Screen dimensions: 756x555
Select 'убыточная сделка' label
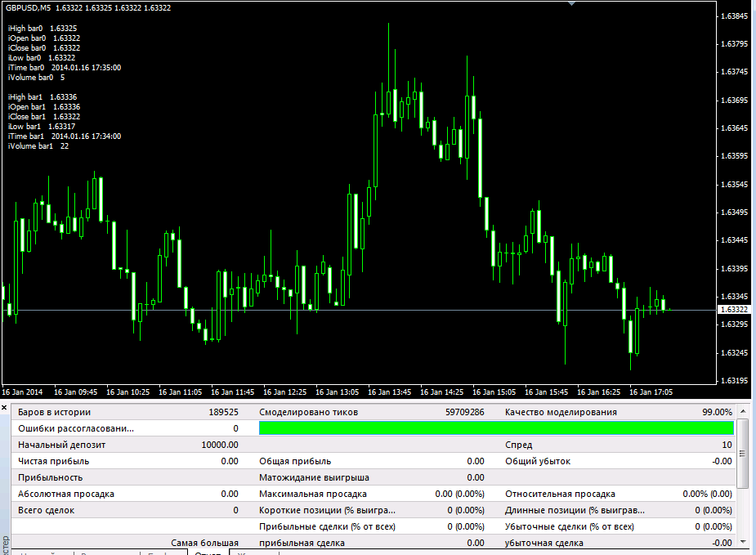tap(544, 543)
